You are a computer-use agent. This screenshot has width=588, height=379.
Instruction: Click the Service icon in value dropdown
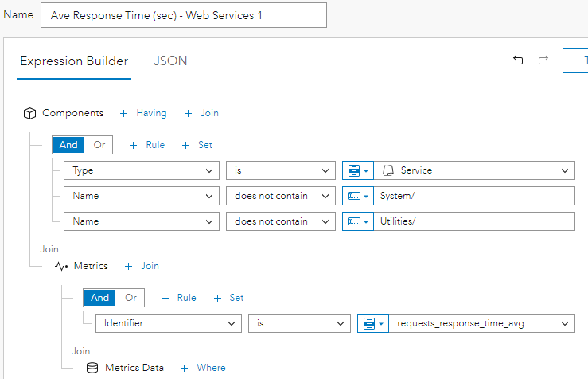pyautogui.click(x=388, y=170)
